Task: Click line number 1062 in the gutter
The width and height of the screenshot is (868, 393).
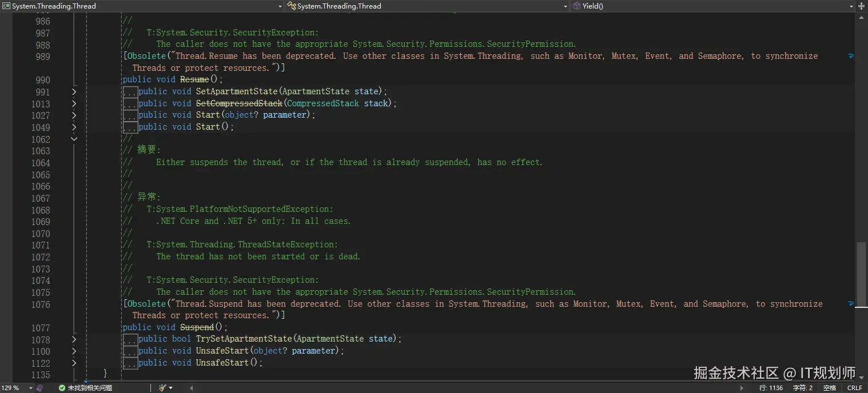Action: coord(41,139)
